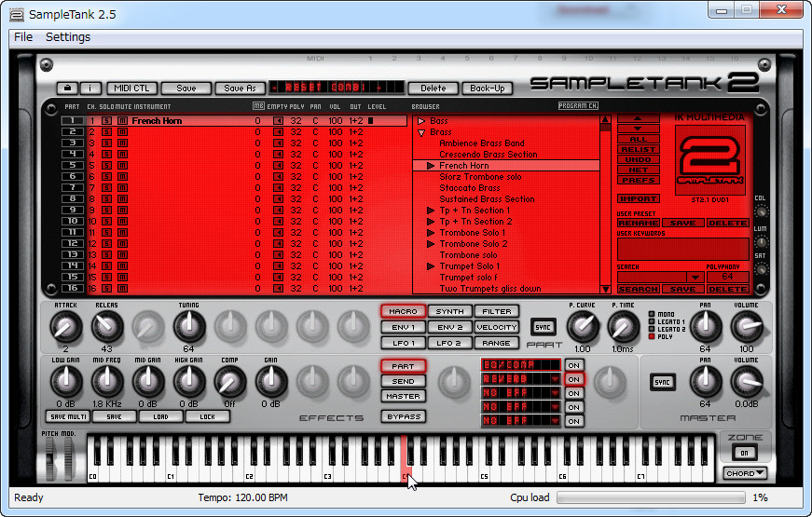Image resolution: width=812 pixels, height=517 pixels.
Task: Solo part 1 French Horn
Action: (x=106, y=120)
